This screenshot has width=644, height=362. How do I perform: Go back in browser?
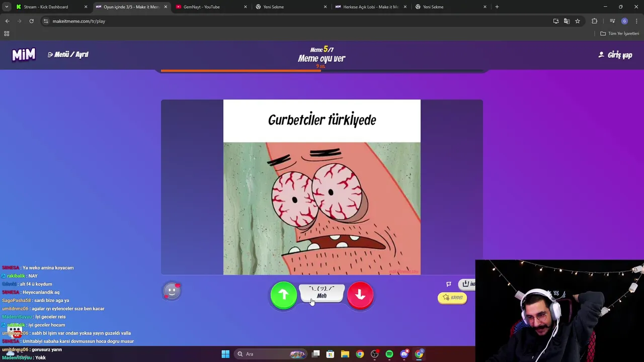click(x=7, y=21)
